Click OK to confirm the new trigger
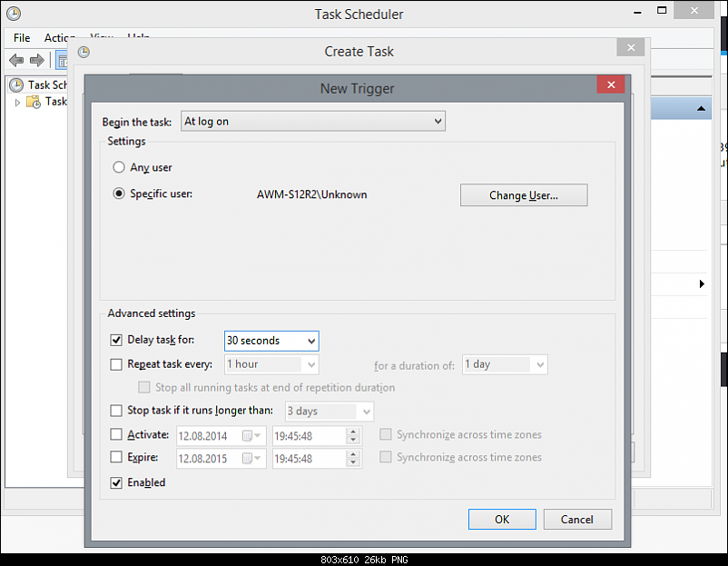The width and height of the screenshot is (728, 566). [502, 519]
